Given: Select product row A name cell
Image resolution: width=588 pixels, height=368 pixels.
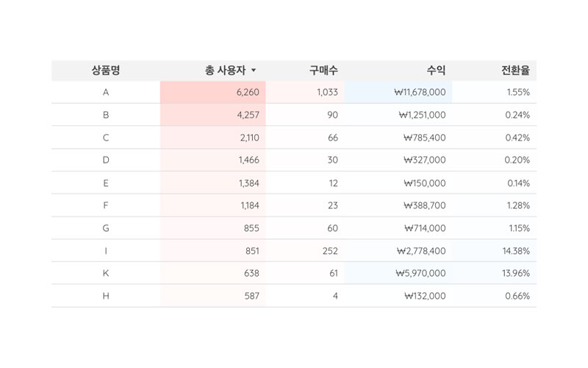Looking at the screenshot, I should pyautogui.click(x=106, y=93).
